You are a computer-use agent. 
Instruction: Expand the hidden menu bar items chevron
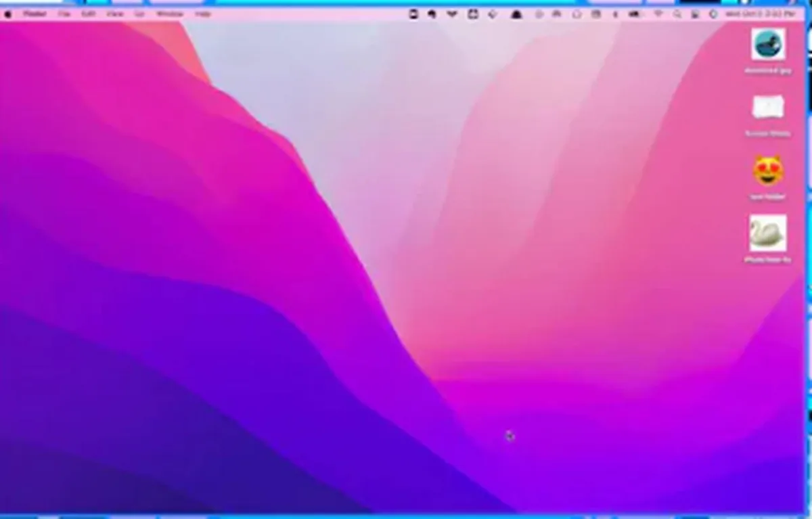tap(452, 12)
